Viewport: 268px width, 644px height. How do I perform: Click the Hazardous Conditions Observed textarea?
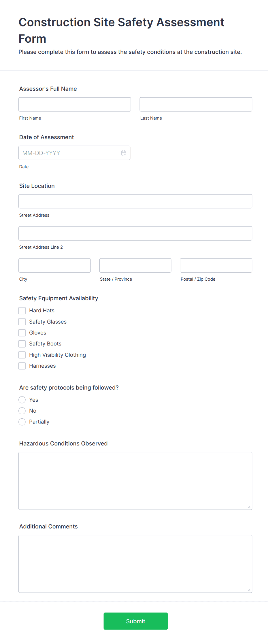click(x=135, y=480)
